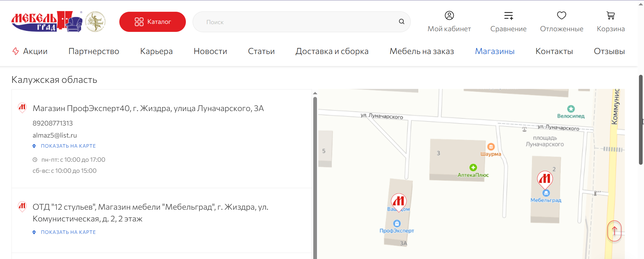The width and height of the screenshot is (644, 259).
Task: Click the площадь Луначарского map label
Action: click(545, 141)
